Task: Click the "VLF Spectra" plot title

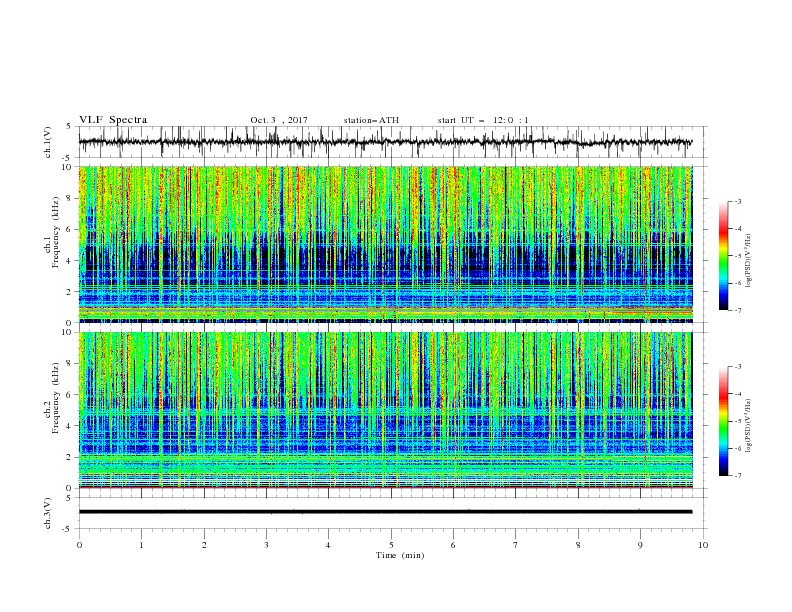Action: pos(113,120)
